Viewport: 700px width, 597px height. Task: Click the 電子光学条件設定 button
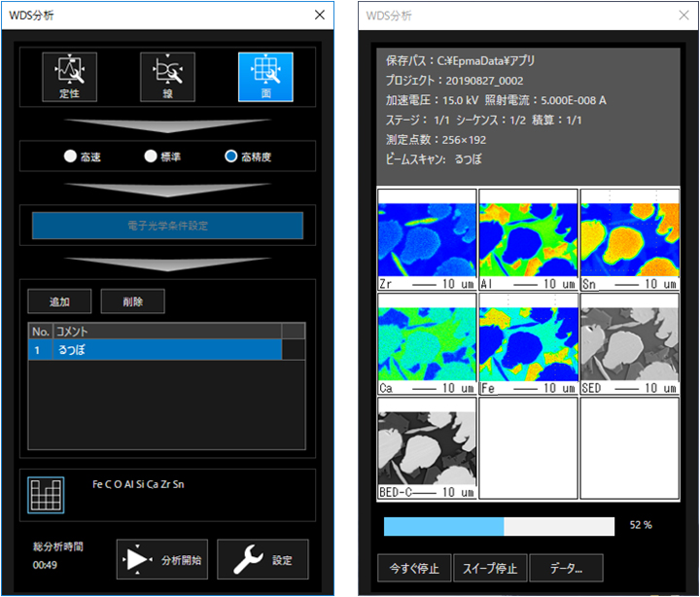167,226
